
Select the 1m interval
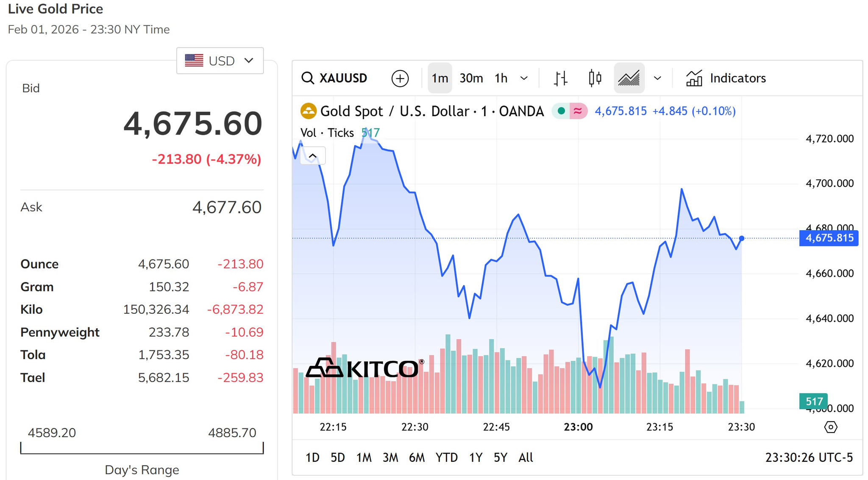click(x=440, y=78)
